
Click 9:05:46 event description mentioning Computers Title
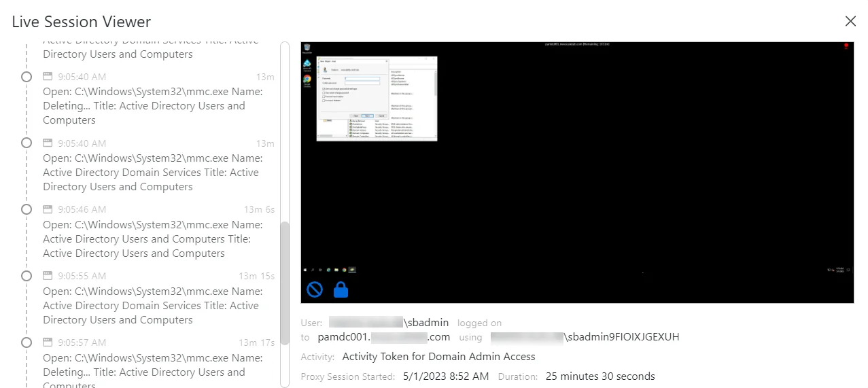153,239
